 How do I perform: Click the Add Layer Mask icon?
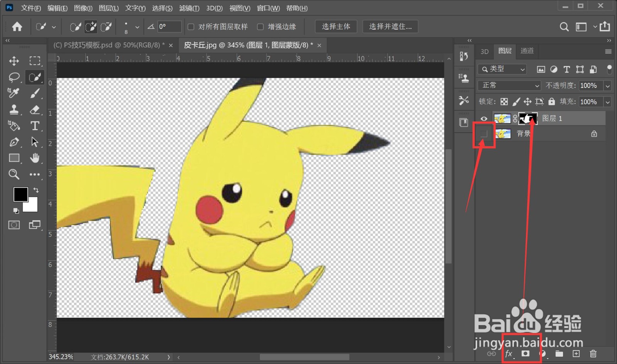click(525, 354)
